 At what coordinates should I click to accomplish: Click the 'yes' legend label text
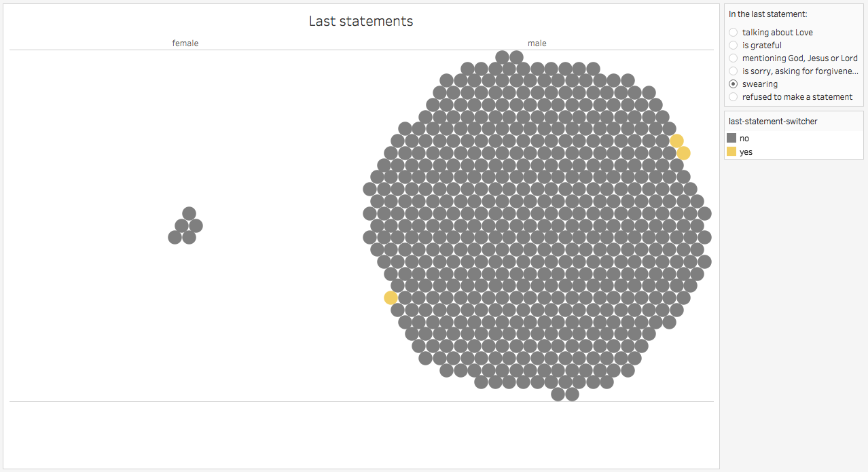[746, 152]
